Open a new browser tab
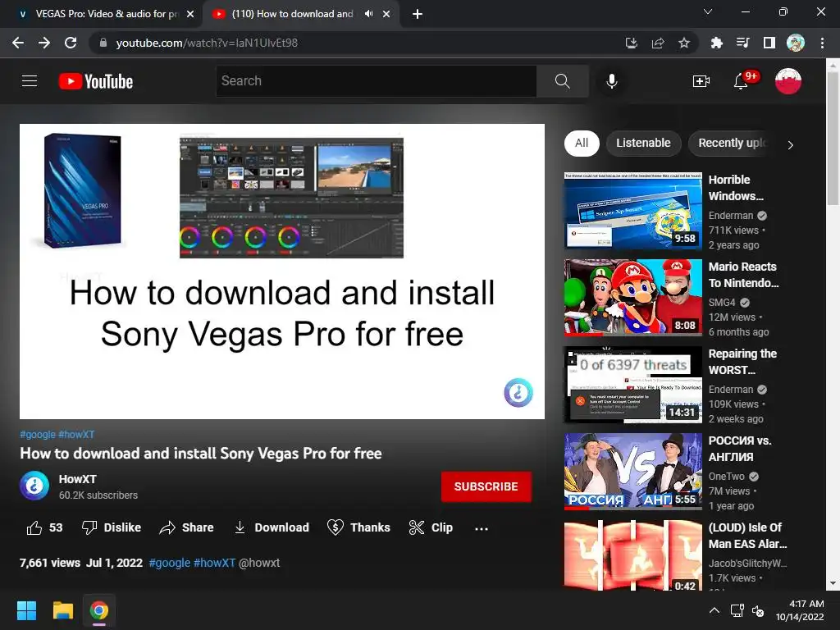Viewport: 840px width, 630px height. pos(418,14)
